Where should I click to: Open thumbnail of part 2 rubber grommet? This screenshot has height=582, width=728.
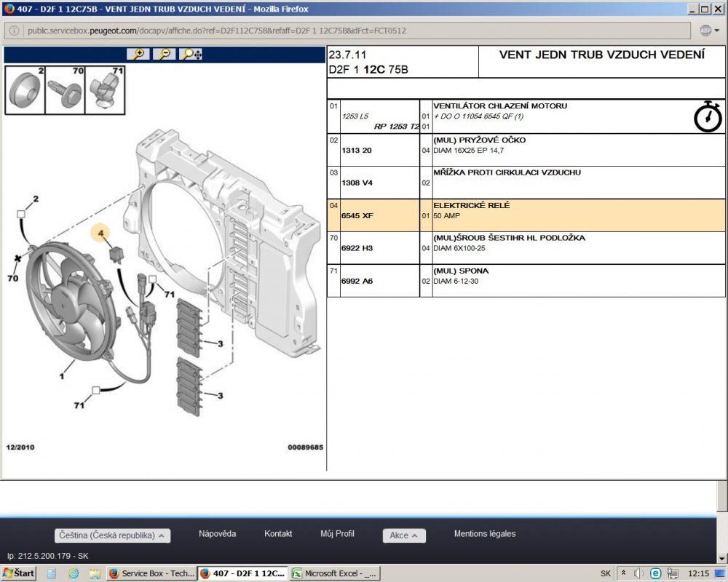pyautogui.click(x=25, y=90)
